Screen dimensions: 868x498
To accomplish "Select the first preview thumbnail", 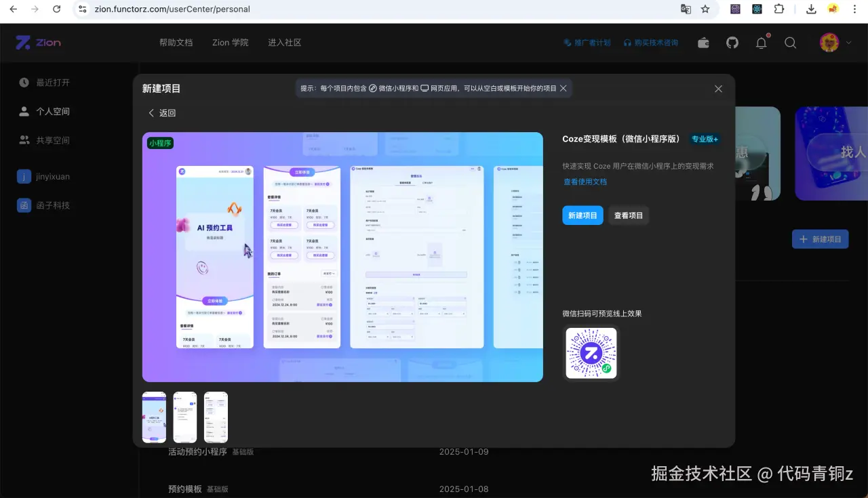I will pos(154,417).
